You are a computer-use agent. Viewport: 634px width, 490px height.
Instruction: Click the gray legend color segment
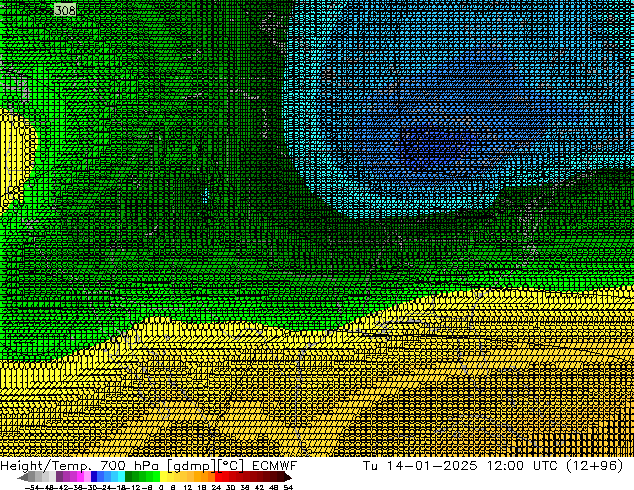pos(32,476)
